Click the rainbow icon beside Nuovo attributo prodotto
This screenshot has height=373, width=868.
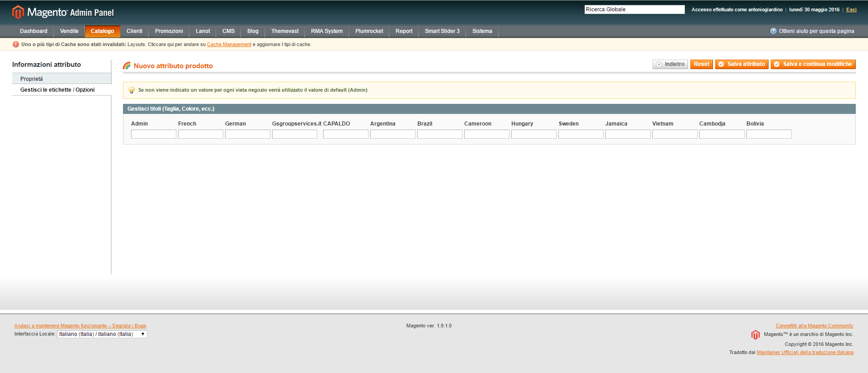pyautogui.click(x=127, y=66)
